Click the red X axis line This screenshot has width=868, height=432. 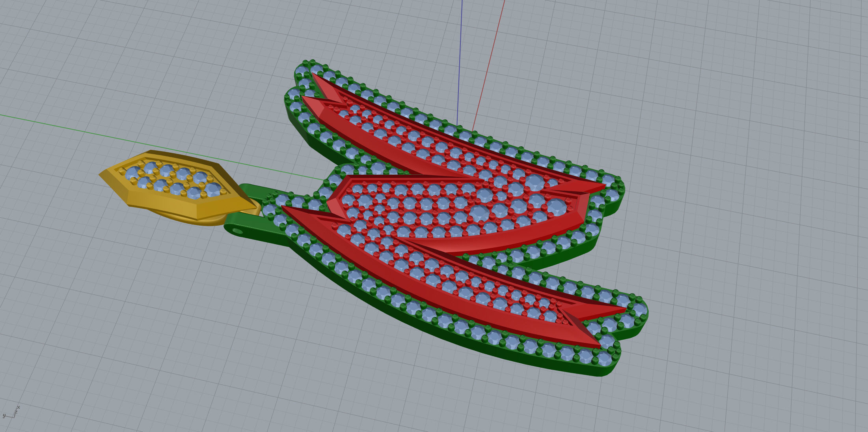click(489, 65)
